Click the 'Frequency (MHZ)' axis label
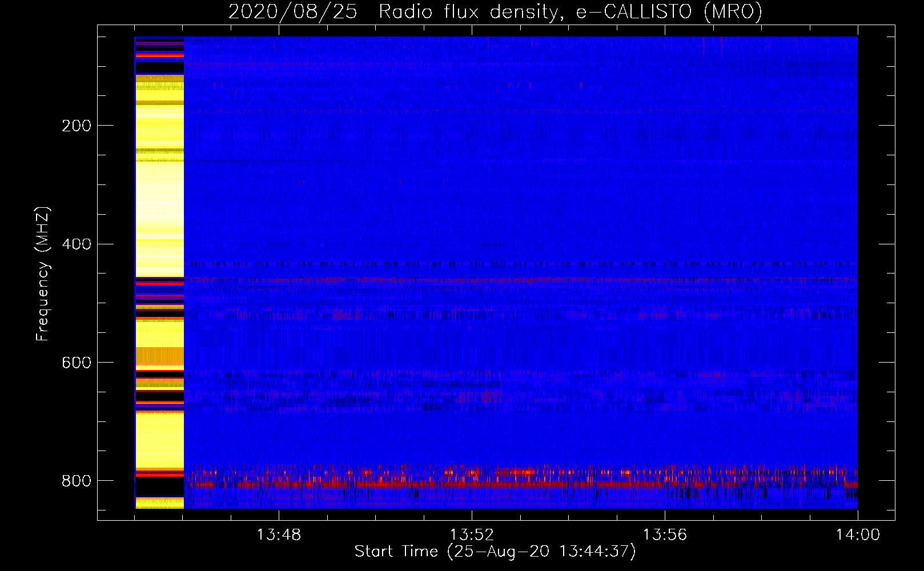 coord(43,274)
